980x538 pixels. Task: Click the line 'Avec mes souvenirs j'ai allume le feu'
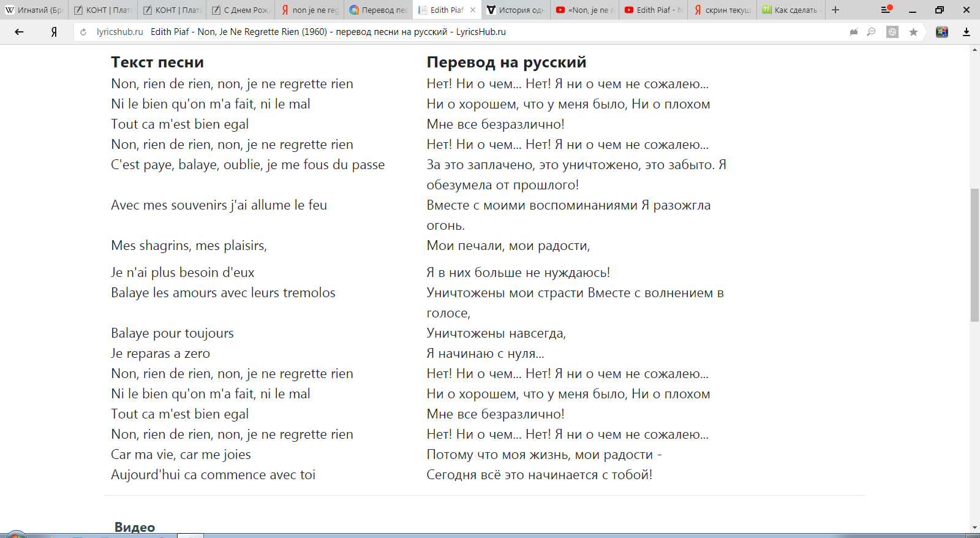click(x=219, y=205)
